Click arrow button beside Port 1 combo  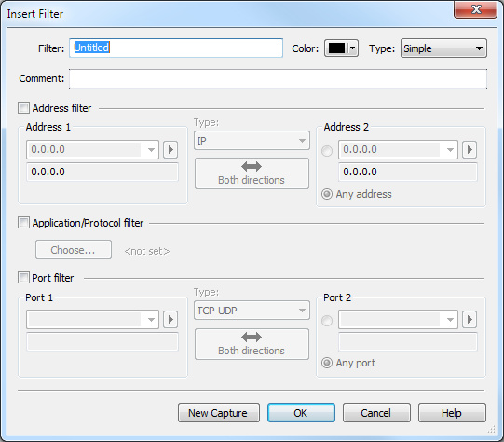tap(170, 320)
